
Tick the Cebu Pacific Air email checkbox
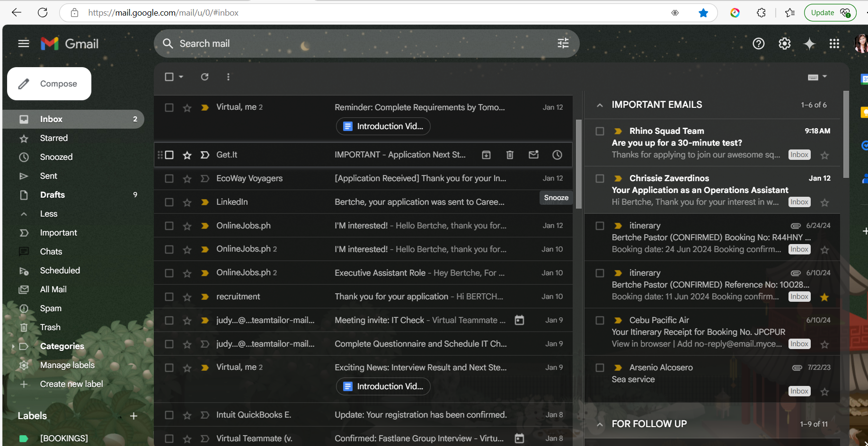600,320
